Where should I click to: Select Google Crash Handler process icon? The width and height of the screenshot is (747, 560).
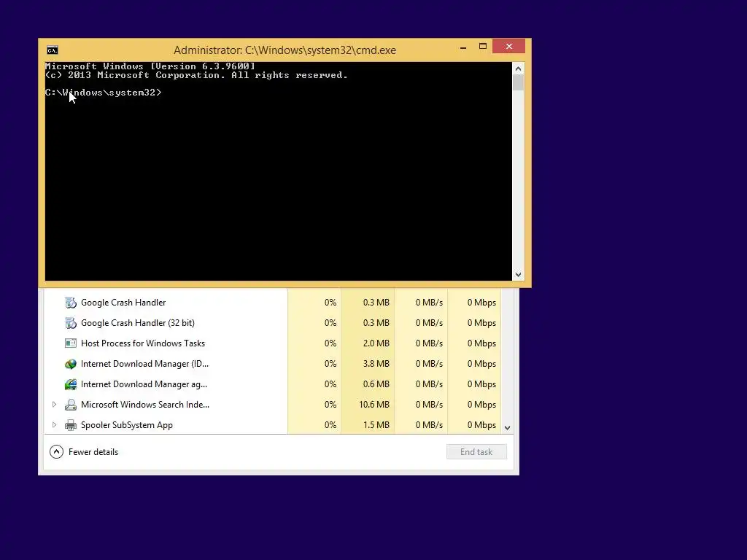point(71,303)
